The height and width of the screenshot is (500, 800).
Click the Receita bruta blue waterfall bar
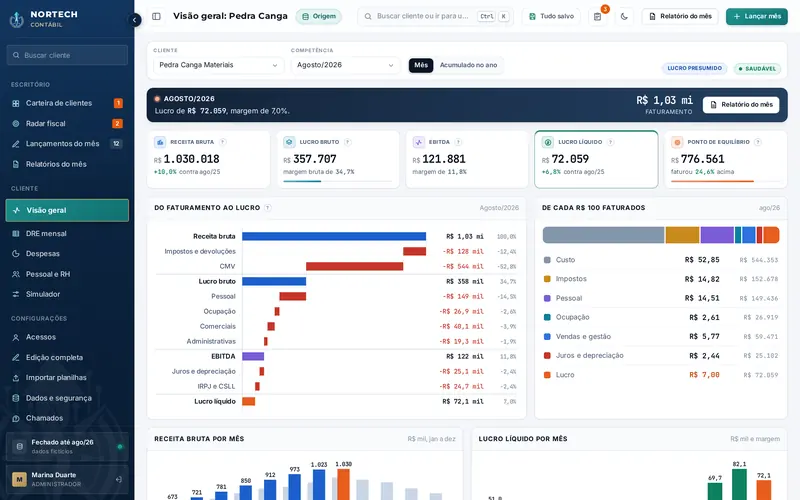(334, 236)
